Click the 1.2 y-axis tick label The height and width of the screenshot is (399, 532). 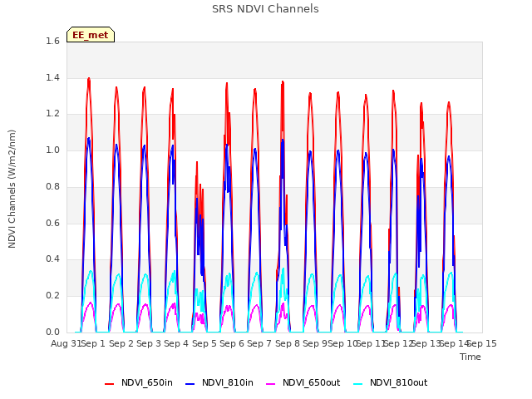pos(52,114)
